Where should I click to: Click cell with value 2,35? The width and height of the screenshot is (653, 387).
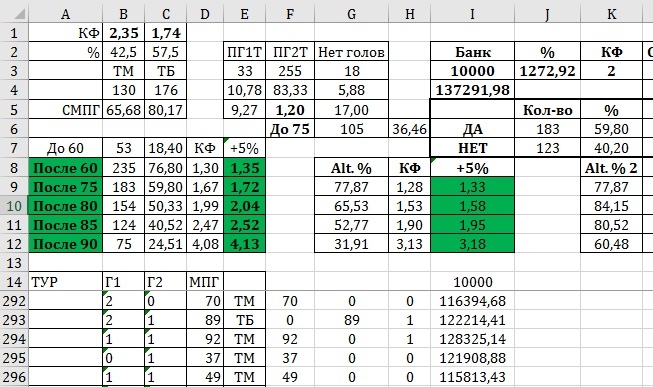coord(124,33)
